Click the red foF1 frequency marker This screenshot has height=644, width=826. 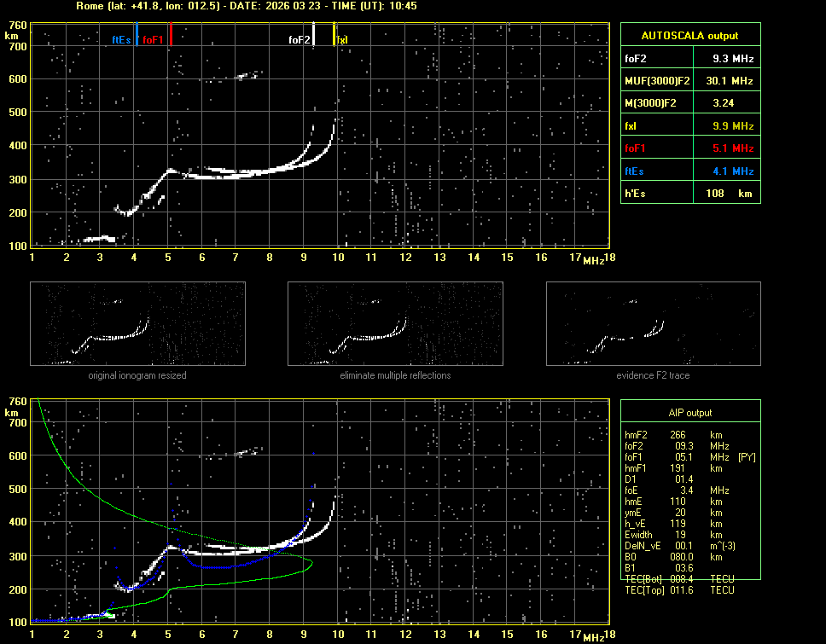click(171, 35)
